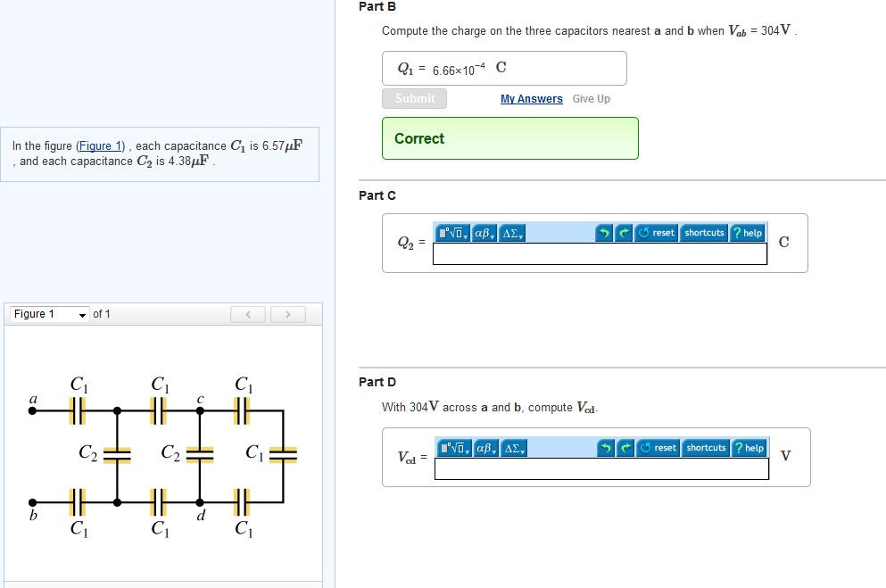Click the redo arrow in Q2 toolbar
Screen dimensions: 886x588
point(625,232)
